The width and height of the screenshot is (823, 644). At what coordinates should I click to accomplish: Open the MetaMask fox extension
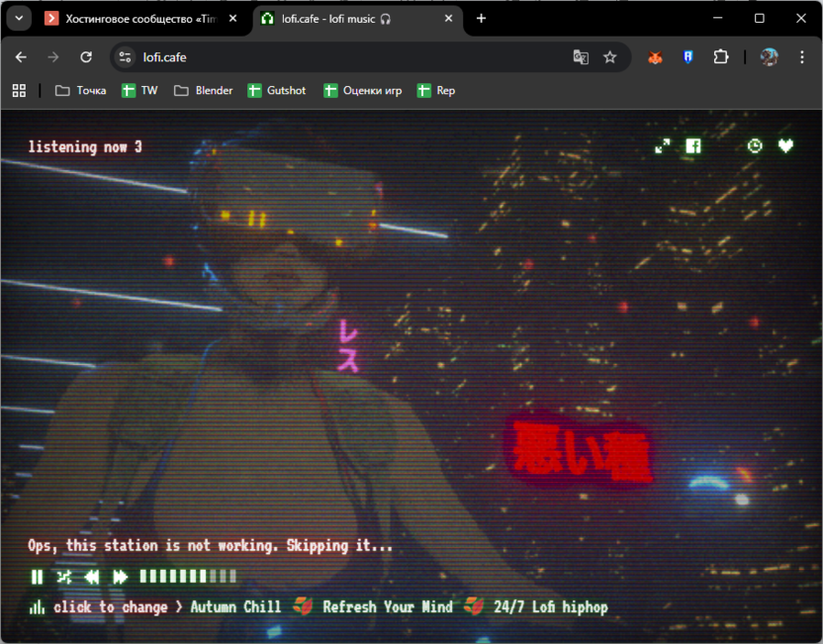tap(655, 57)
